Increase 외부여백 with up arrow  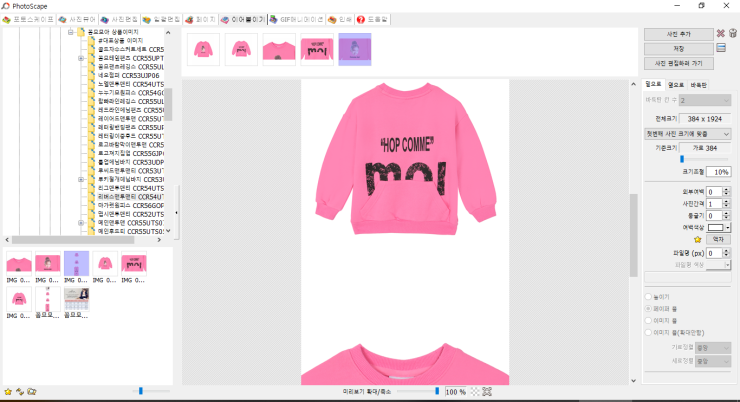[x=726, y=189]
